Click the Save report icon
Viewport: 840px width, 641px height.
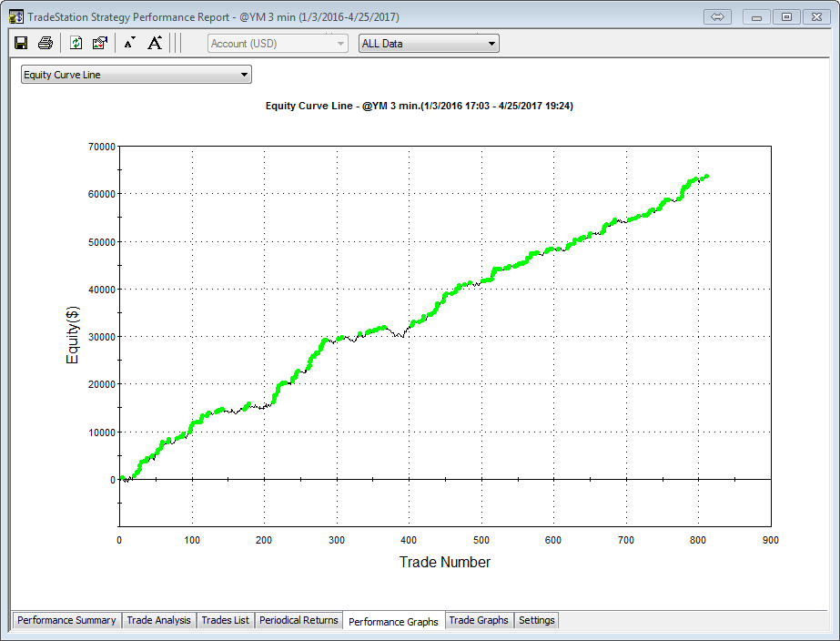click(21, 43)
